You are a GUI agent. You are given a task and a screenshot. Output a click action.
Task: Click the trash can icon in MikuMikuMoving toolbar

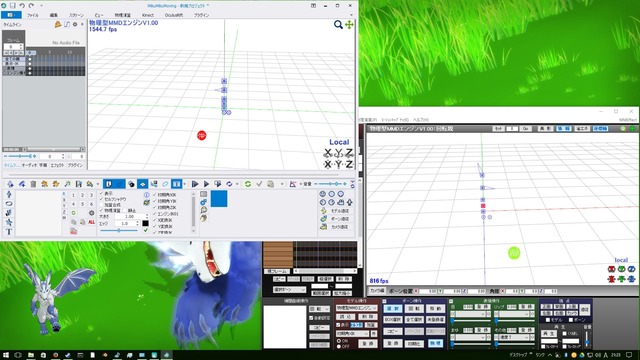click(x=33, y=184)
